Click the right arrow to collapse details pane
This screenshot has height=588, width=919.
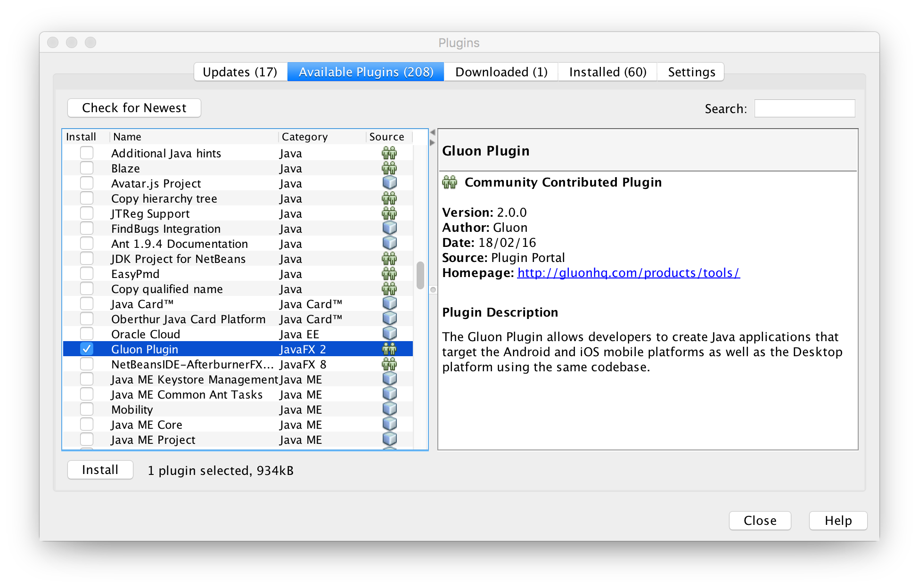(433, 142)
